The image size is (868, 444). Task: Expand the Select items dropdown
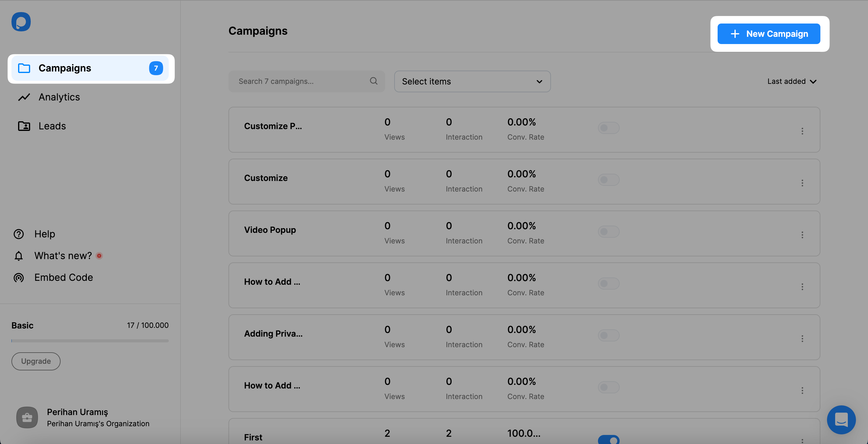(472, 81)
